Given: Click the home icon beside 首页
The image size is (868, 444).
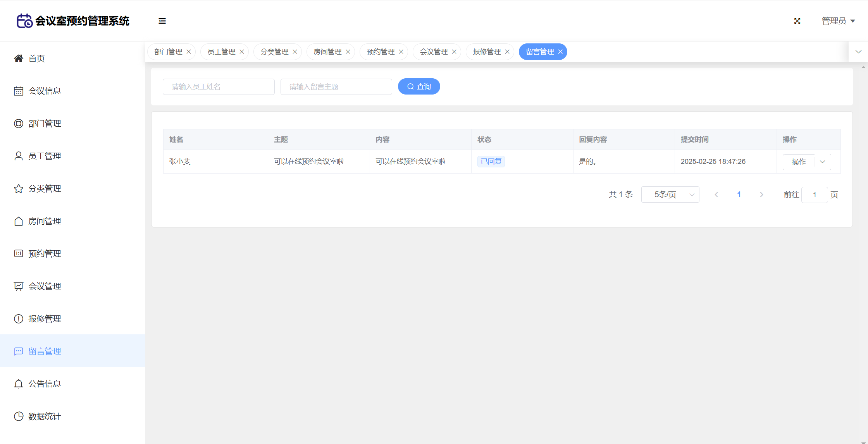Looking at the screenshot, I should click(x=19, y=59).
